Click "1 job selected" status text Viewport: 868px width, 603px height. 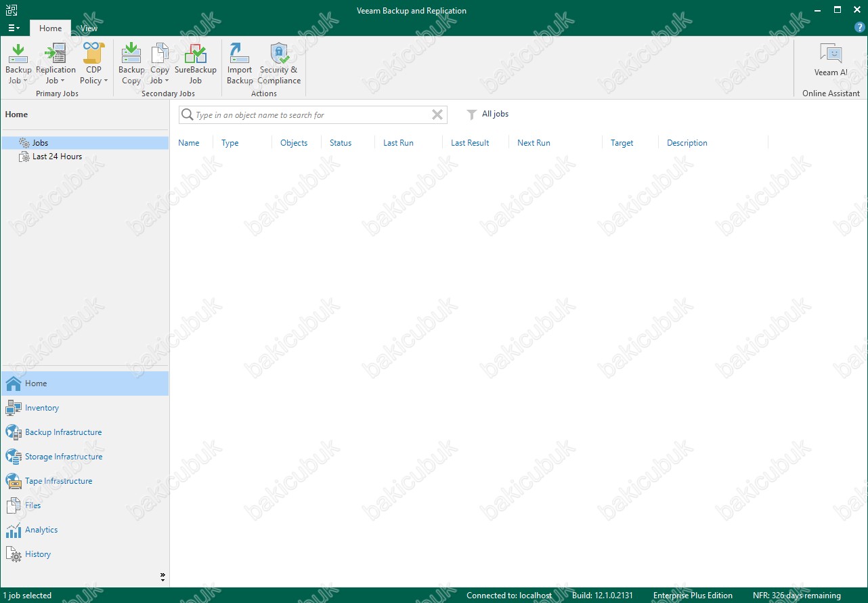coord(27,596)
